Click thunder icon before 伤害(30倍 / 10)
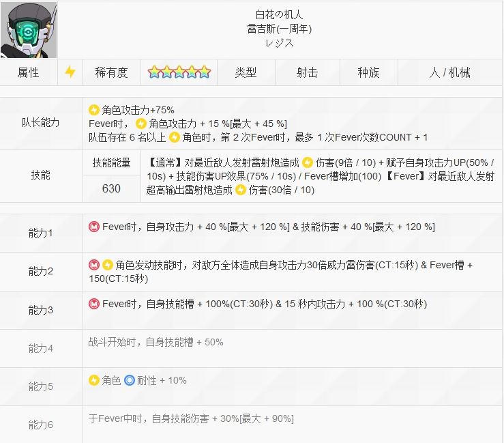This screenshot has width=504, height=443. click(241, 190)
